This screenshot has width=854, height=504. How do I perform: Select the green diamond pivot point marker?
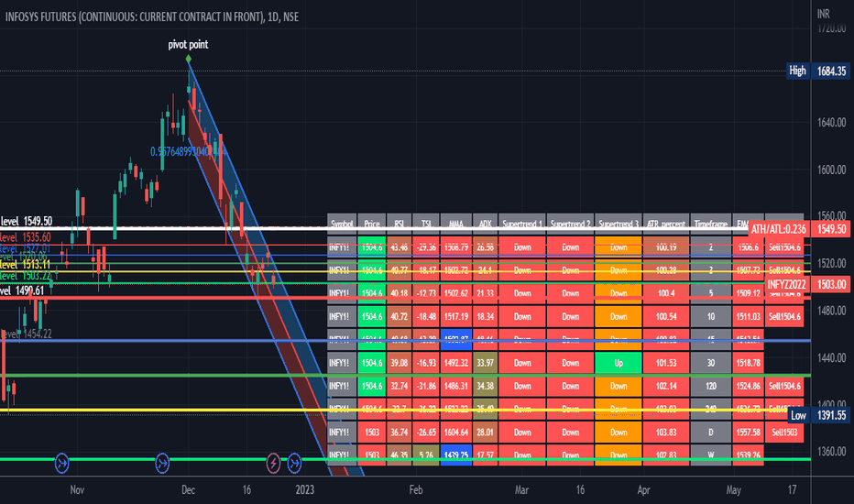click(x=189, y=59)
